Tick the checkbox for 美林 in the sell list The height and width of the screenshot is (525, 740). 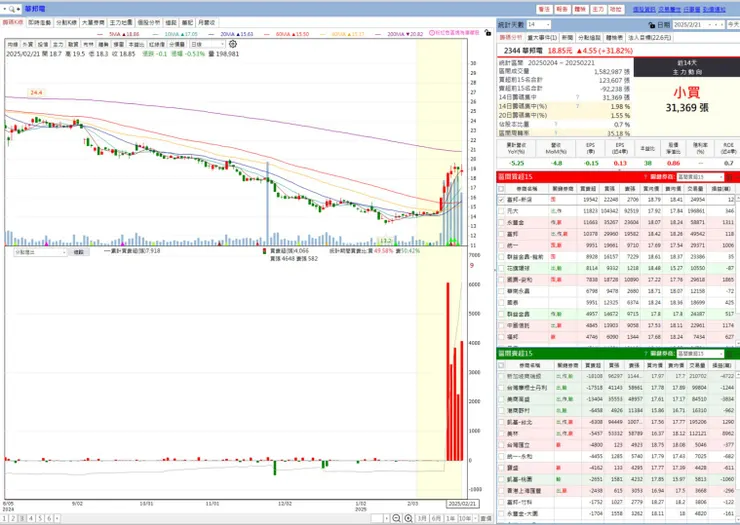tap(501, 433)
